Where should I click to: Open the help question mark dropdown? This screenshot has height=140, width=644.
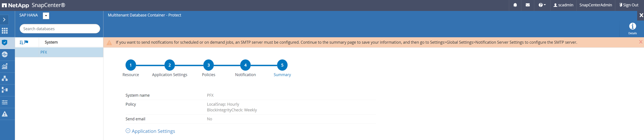click(x=542, y=5)
